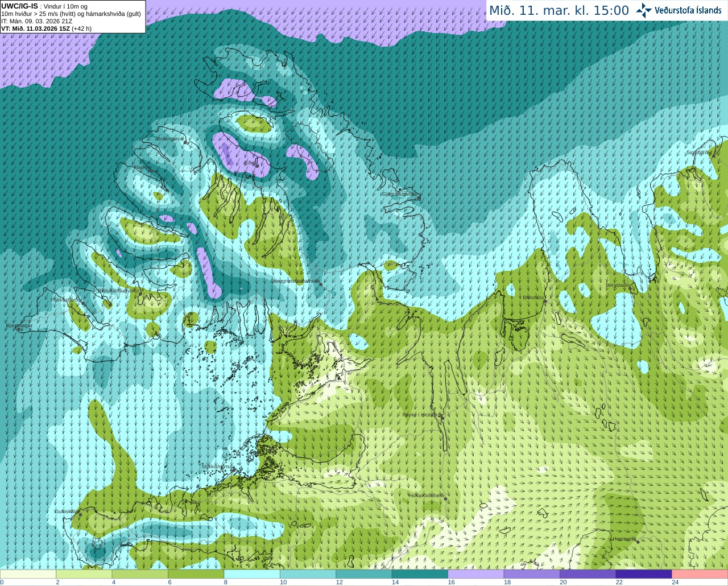
Task: Click the 8–10 m/s pale cyan legend swatch
Action: click(x=252, y=574)
